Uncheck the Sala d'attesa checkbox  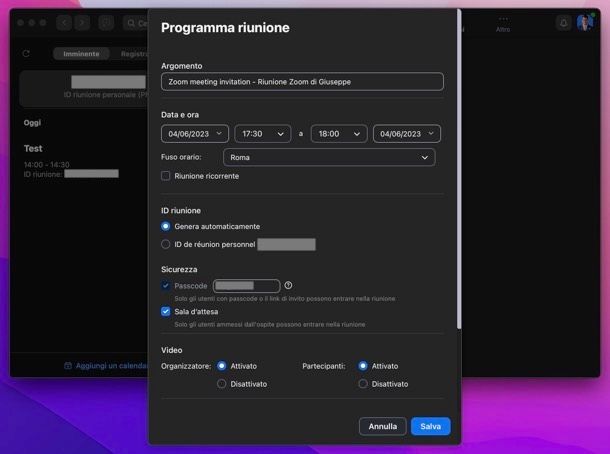(165, 311)
